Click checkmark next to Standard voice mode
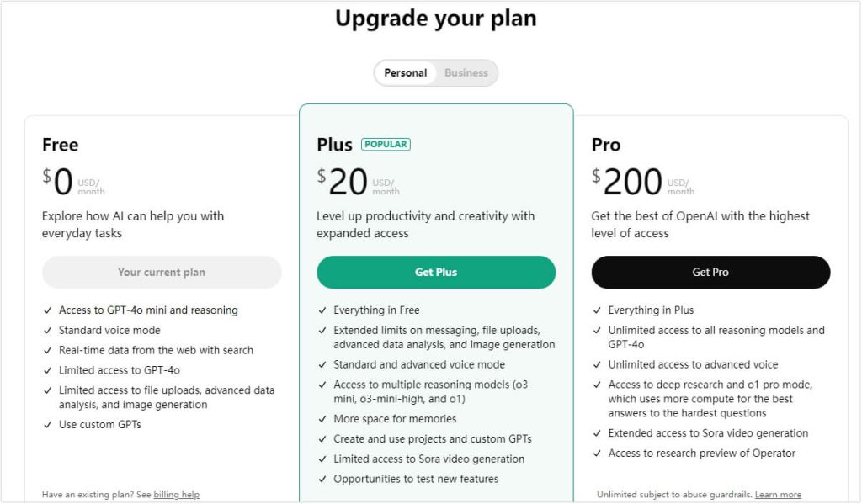 [46, 331]
